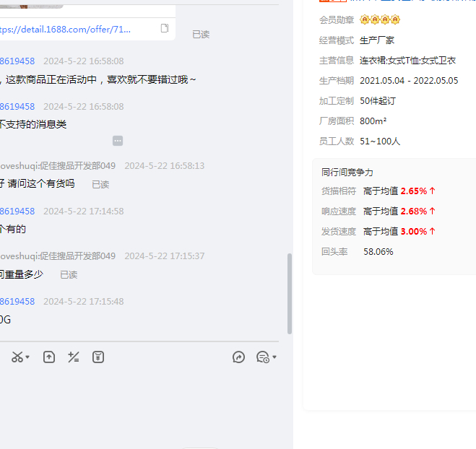Click the upload file icon
Viewport: 476px width, 449px height.
(49, 357)
